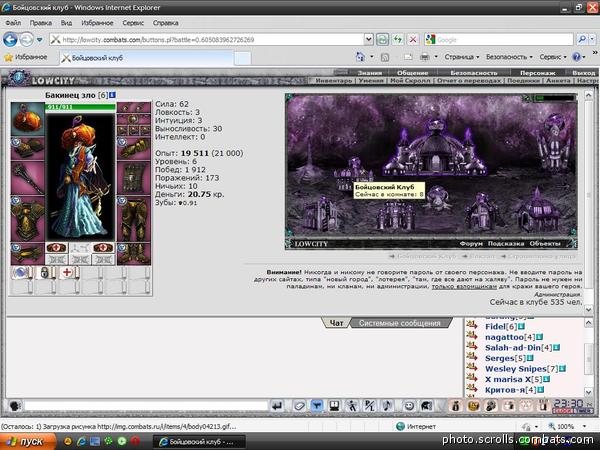The width and height of the screenshot is (600, 450).
Task: Click the player list scrollbar down arrow
Action: point(588,391)
